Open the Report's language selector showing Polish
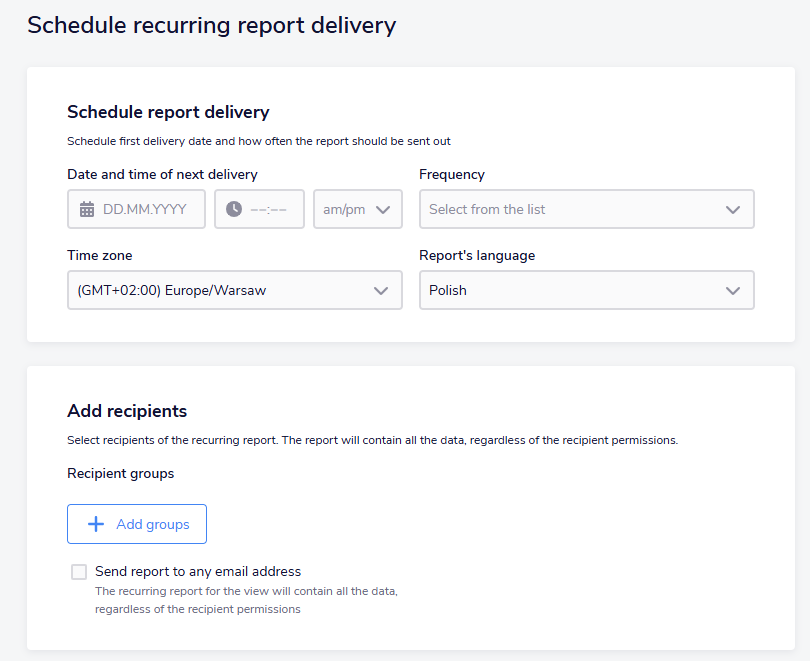Viewport: 810px width, 661px height. click(x=586, y=290)
